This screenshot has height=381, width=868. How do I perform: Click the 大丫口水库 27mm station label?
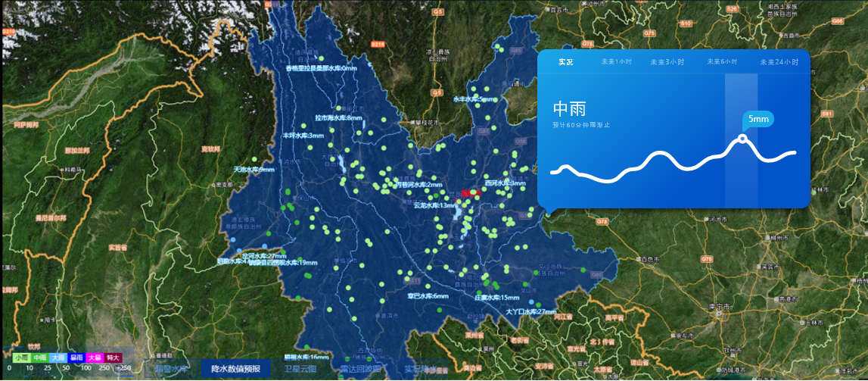(x=530, y=311)
